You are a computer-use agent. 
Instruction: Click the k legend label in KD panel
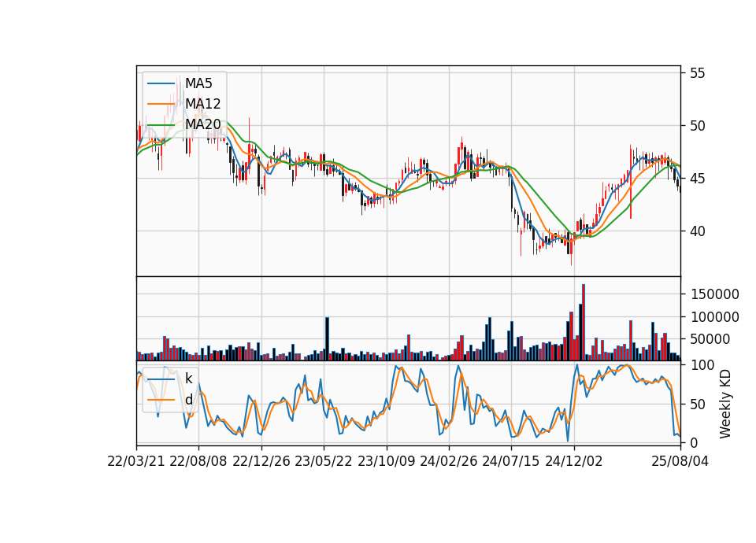pyautogui.click(x=188, y=379)
